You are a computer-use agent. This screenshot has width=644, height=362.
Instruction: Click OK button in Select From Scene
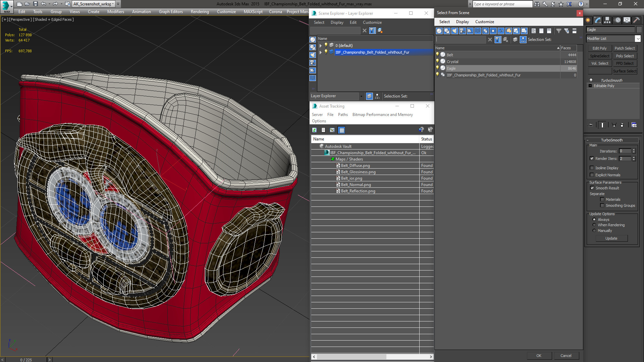pyautogui.click(x=539, y=356)
